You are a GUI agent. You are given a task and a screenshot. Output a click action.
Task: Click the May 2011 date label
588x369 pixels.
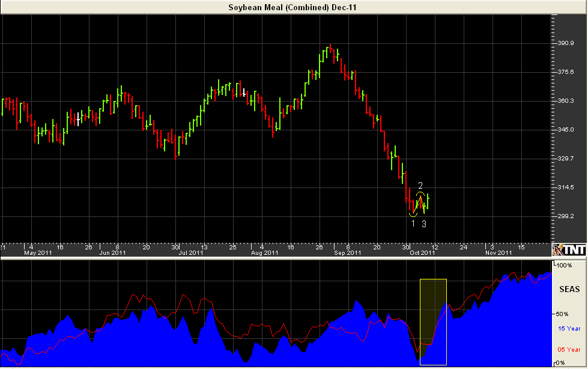(x=38, y=253)
